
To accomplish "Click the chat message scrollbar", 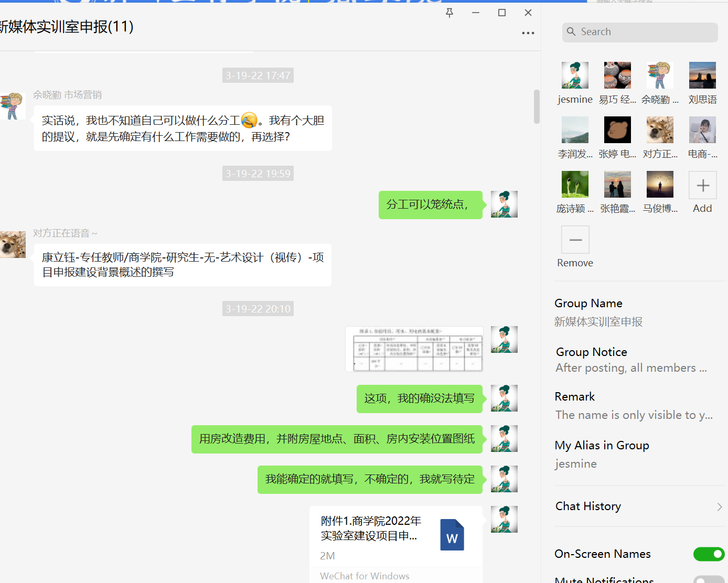I will point(537,106).
